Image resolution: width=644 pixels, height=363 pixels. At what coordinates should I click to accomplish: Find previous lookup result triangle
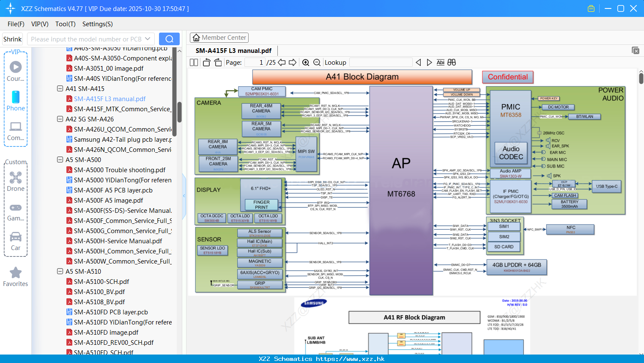(418, 63)
